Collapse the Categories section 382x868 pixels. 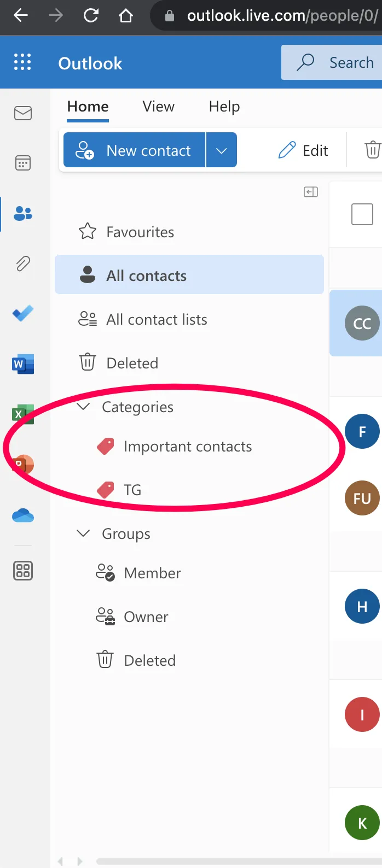83,407
